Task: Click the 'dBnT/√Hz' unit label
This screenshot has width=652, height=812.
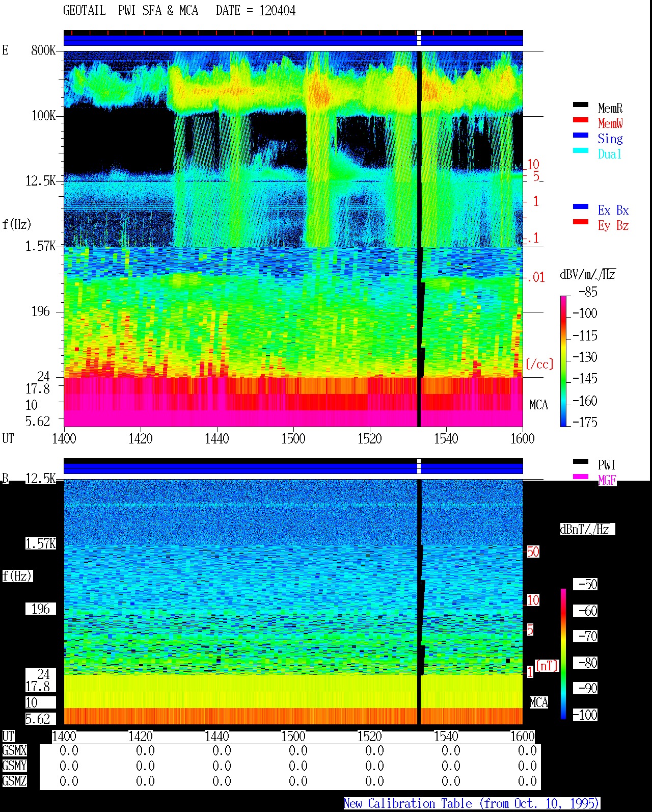Action: 587,529
